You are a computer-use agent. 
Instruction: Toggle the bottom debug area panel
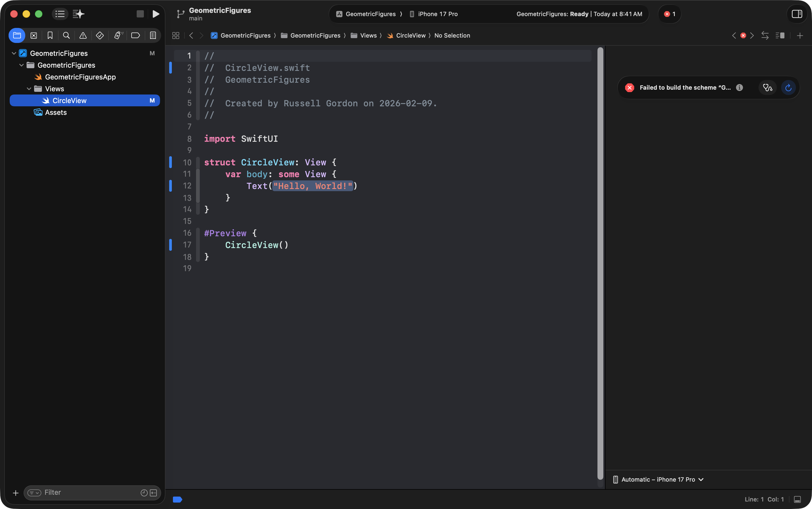(x=797, y=499)
